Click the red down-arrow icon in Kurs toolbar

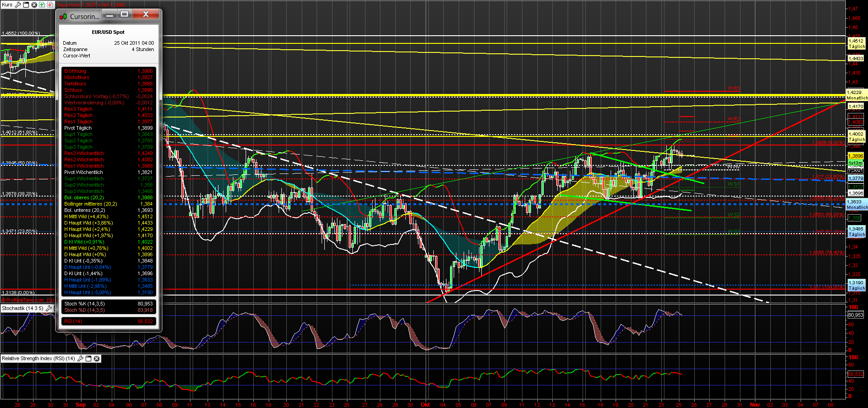tap(50, 5)
